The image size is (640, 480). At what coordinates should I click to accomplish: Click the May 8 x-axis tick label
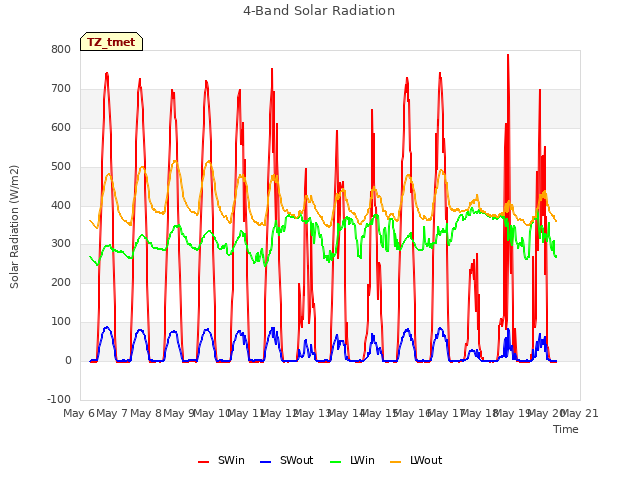145,413
